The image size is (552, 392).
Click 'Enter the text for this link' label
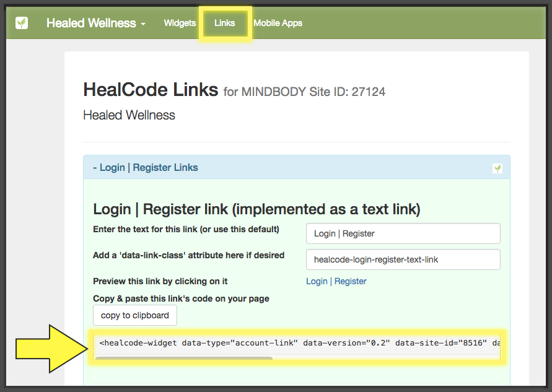pos(186,229)
